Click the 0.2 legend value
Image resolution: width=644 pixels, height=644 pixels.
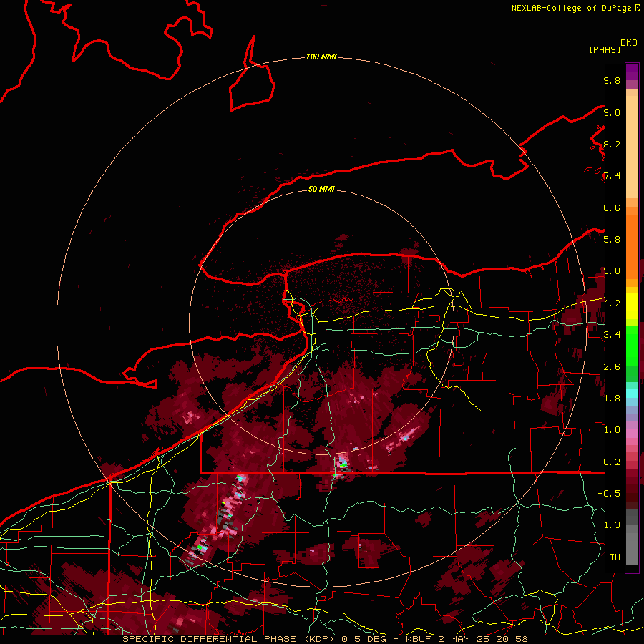(612, 462)
